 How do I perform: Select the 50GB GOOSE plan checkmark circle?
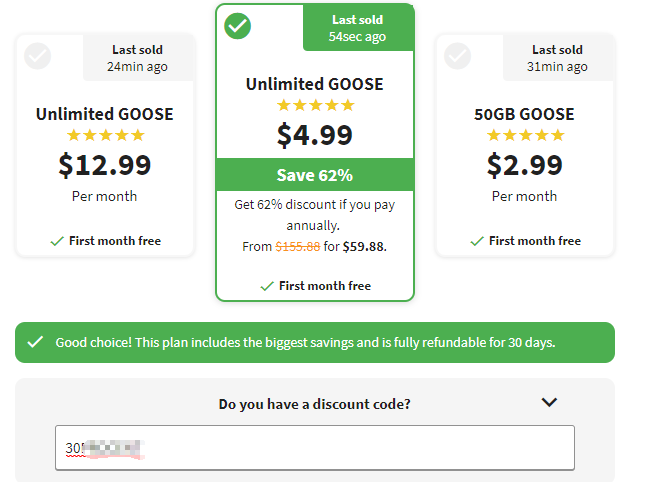(458, 56)
